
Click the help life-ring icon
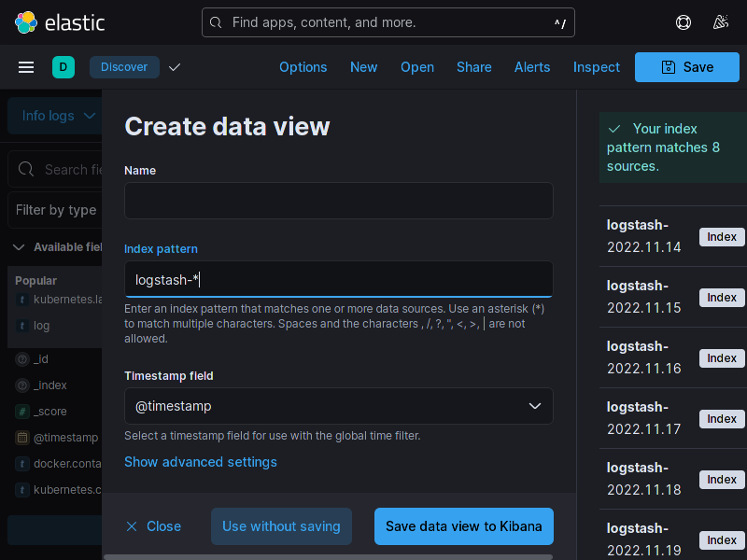683,21
